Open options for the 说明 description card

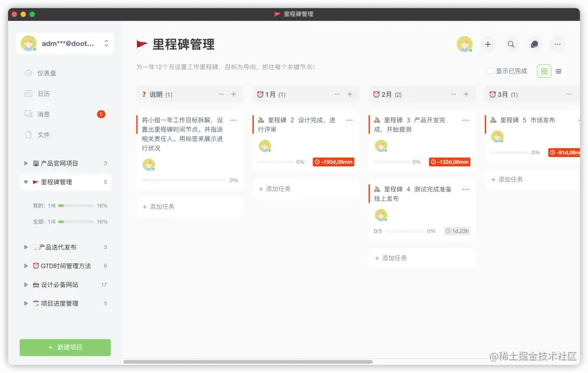233,120
